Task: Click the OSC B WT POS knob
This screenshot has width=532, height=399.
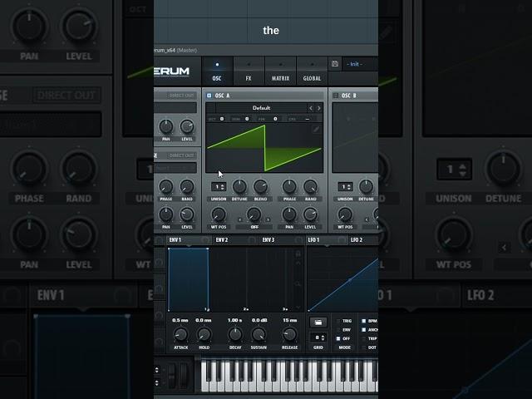Action: (x=345, y=214)
